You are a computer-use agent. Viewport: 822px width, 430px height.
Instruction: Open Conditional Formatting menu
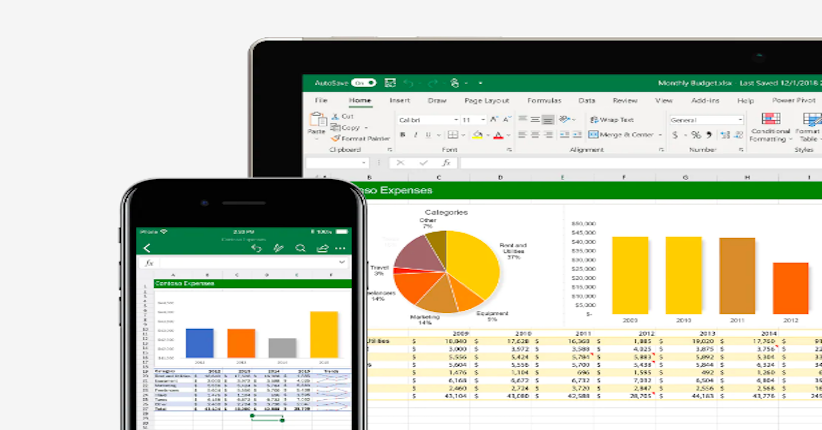point(770,127)
